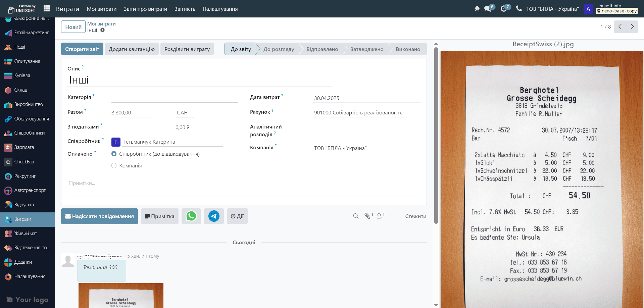This screenshot has width=644, height=308.
Task: Click the search magnifier in chatter
Action: (356, 216)
